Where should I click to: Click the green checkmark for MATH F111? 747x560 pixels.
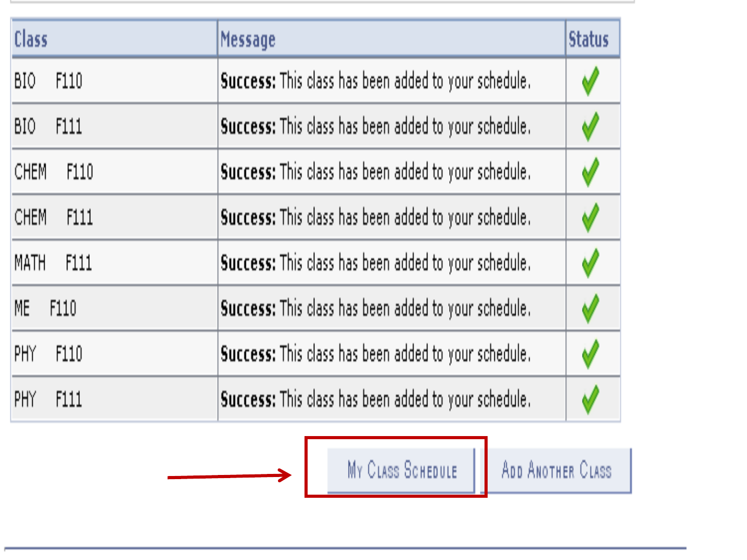point(590,263)
